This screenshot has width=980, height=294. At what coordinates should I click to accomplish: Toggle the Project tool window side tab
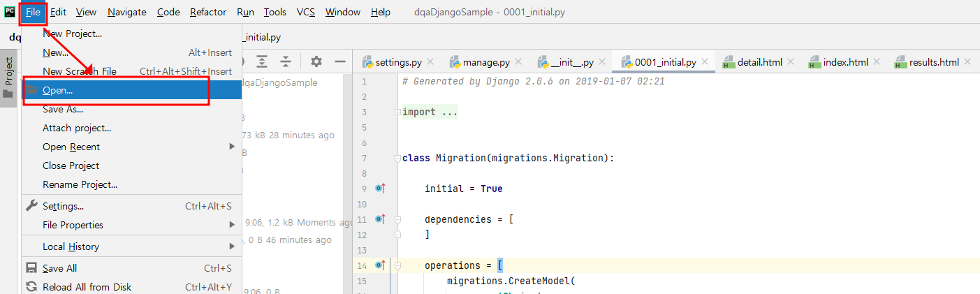coord(8,78)
